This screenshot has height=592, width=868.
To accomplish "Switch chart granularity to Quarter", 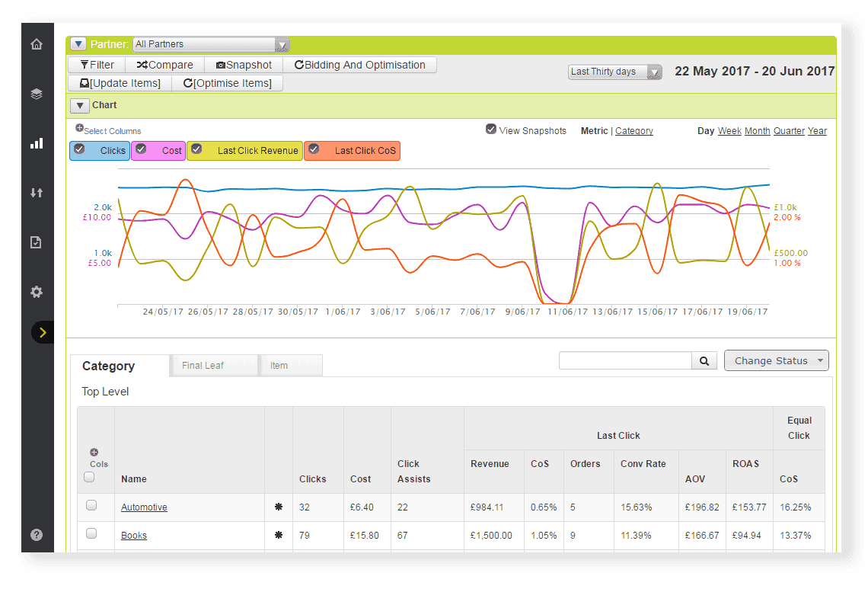I will pyautogui.click(x=789, y=131).
